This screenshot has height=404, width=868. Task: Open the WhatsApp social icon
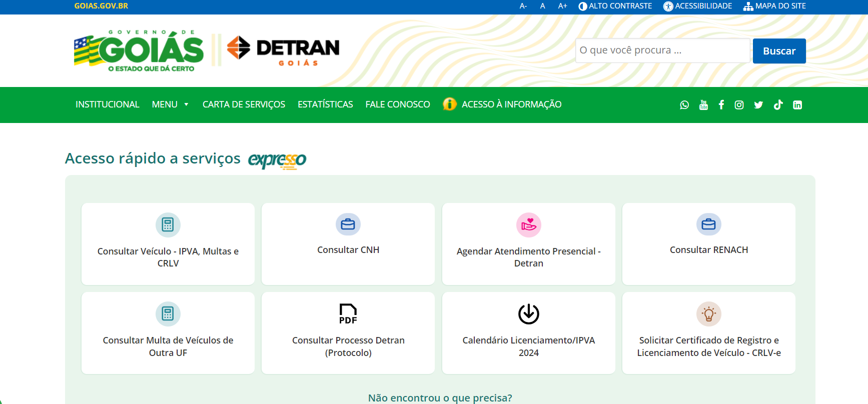(x=684, y=105)
